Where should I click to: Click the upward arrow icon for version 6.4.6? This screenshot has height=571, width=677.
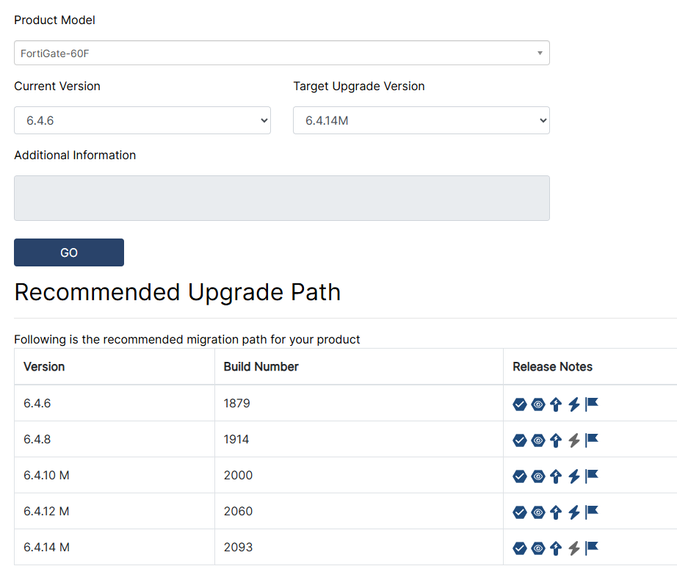556,404
